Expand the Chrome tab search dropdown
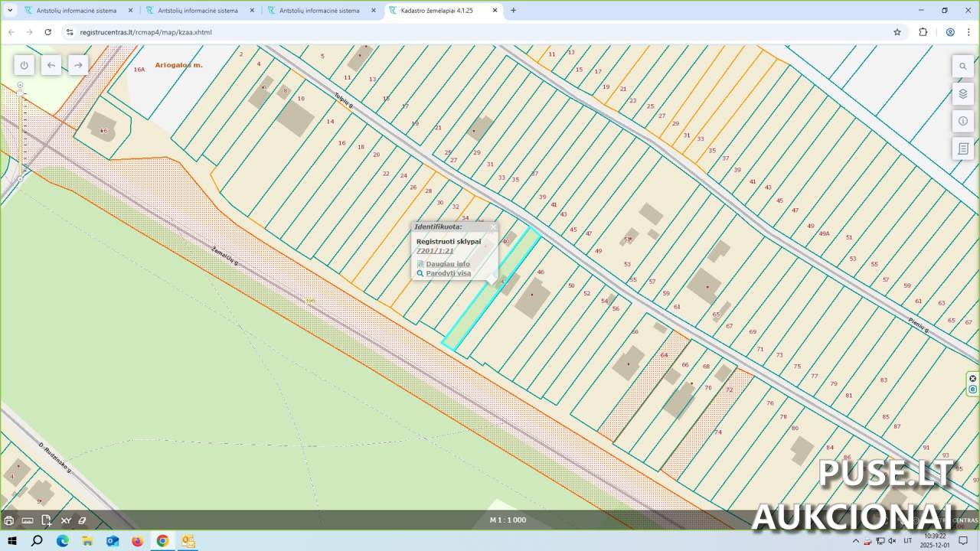Screen dimensions: 980x551 [10, 11]
